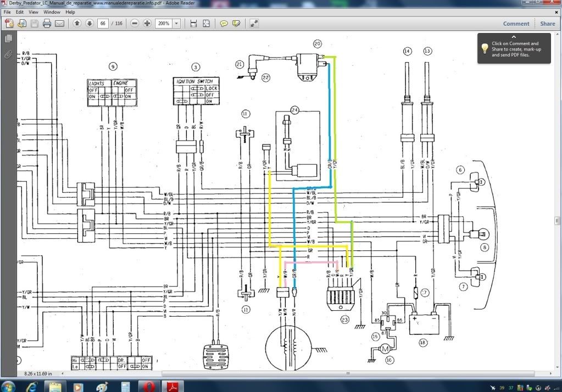Print the document using the printer icon
Image resolution: width=562 pixels, height=392 pixels.
[x=47, y=24]
